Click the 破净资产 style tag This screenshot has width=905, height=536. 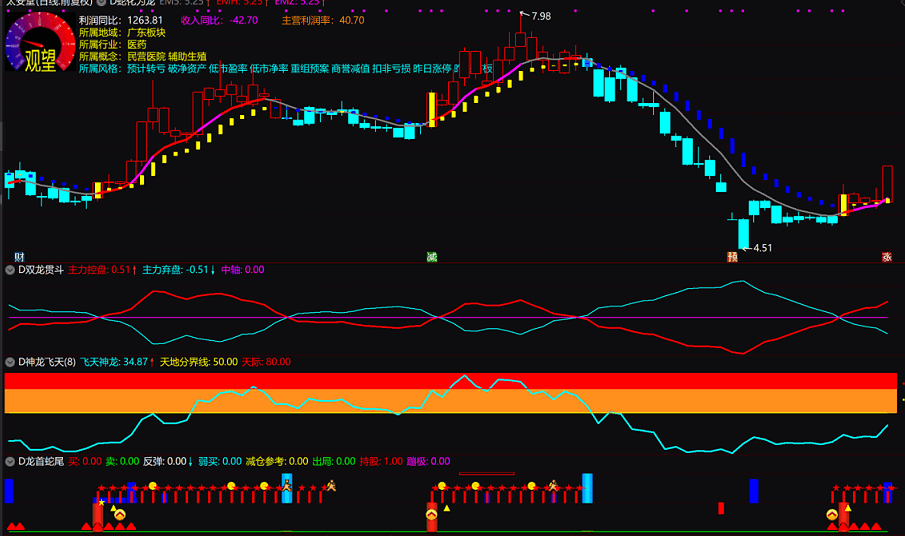pos(187,69)
